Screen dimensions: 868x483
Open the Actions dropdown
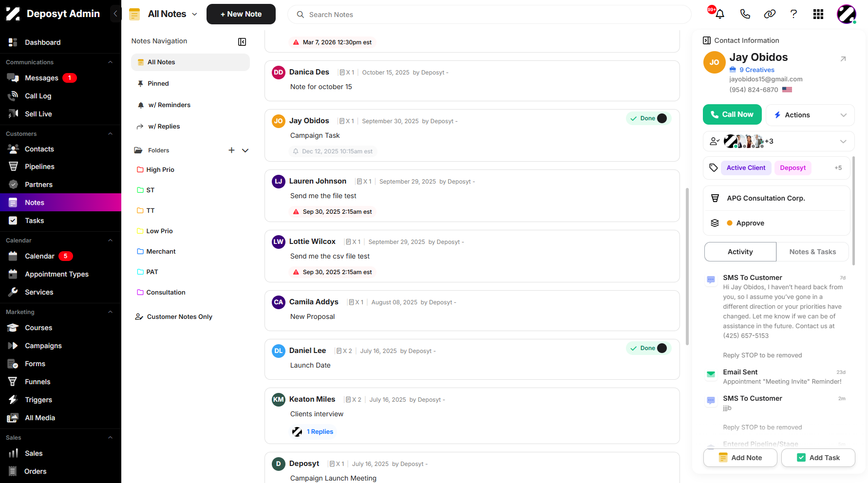tap(810, 115)
